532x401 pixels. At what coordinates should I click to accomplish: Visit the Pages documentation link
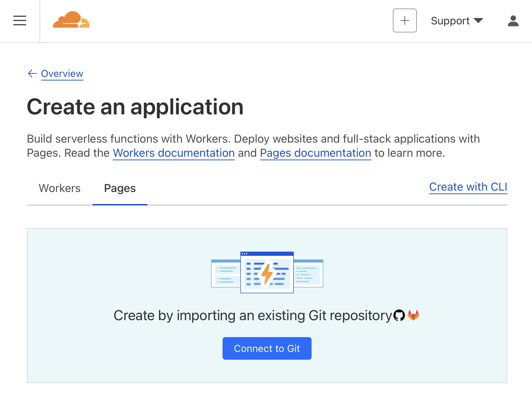pos(315,153)
